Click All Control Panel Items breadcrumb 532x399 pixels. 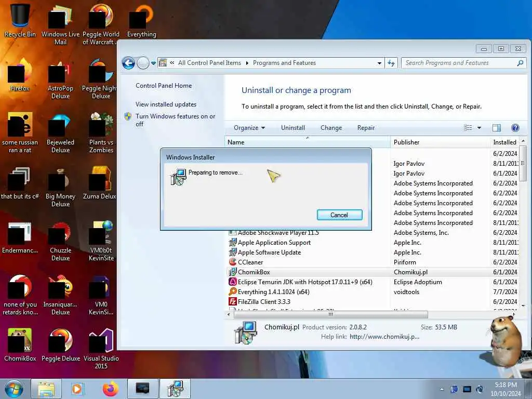click(209, 63)
